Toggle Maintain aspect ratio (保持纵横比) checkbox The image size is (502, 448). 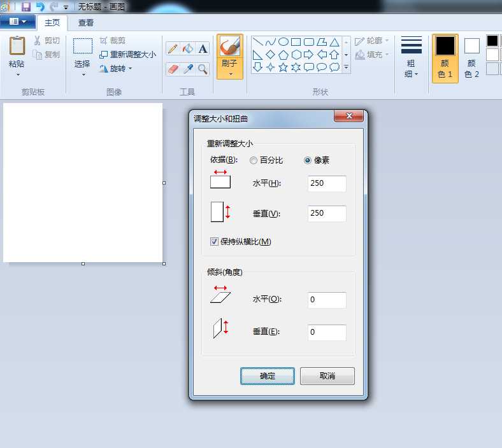(x=214, y=241)
